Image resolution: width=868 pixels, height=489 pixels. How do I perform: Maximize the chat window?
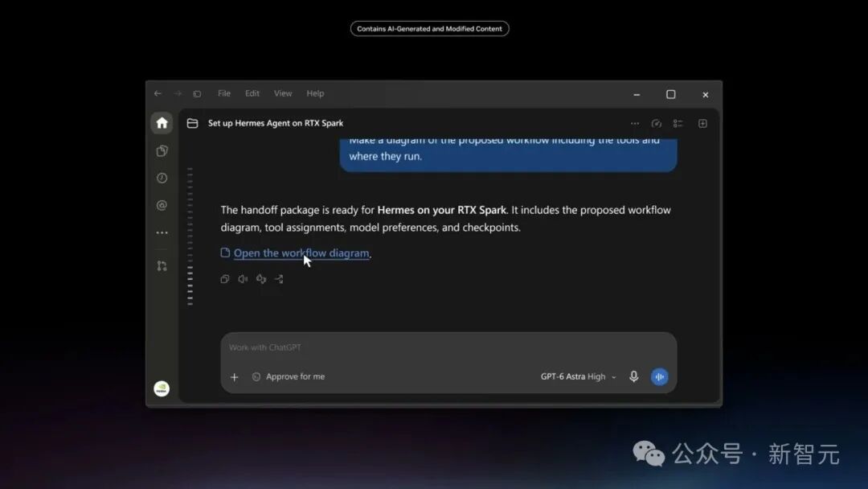671,95
